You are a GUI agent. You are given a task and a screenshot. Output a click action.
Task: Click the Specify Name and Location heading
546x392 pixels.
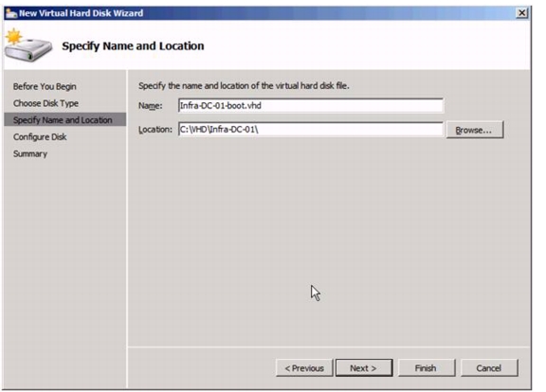(x=133, y=45)
